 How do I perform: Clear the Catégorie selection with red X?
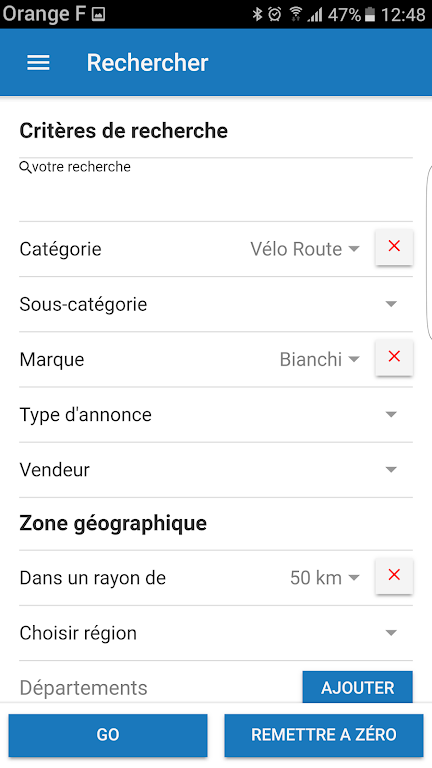(394, 247)
